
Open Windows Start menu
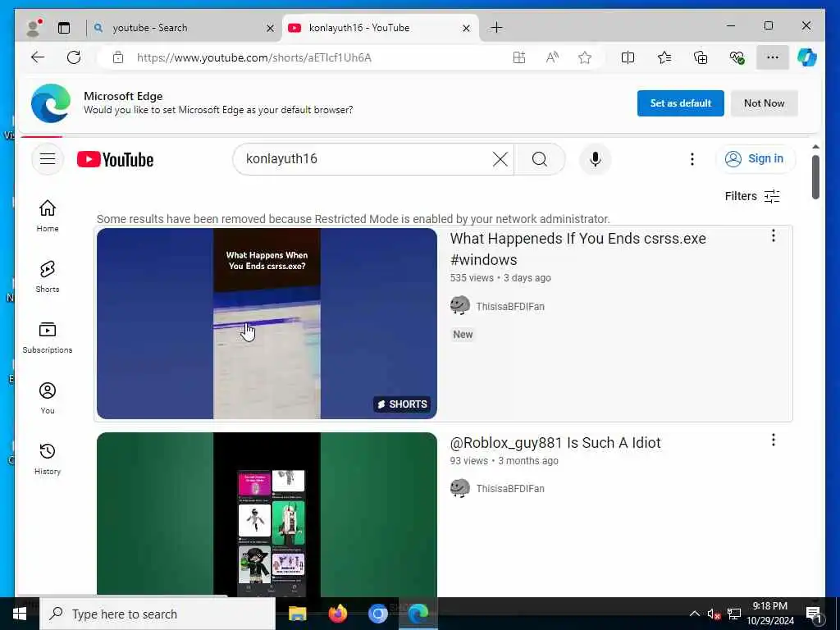[20, 614]
